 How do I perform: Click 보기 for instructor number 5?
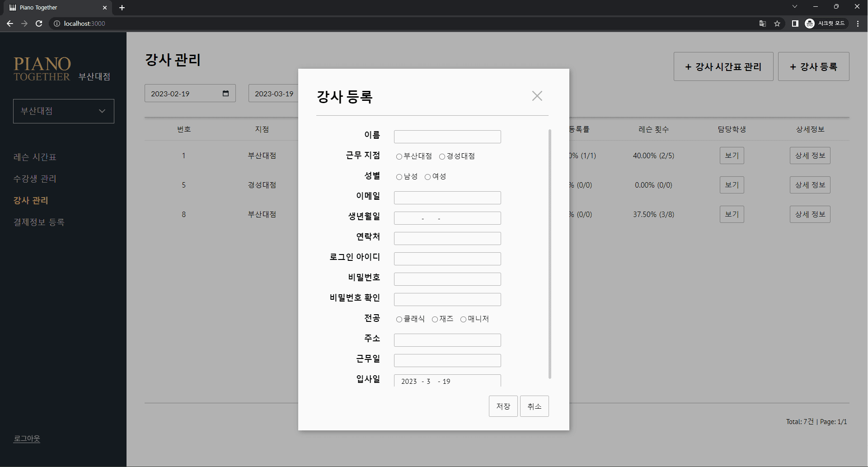click(732, 185)
